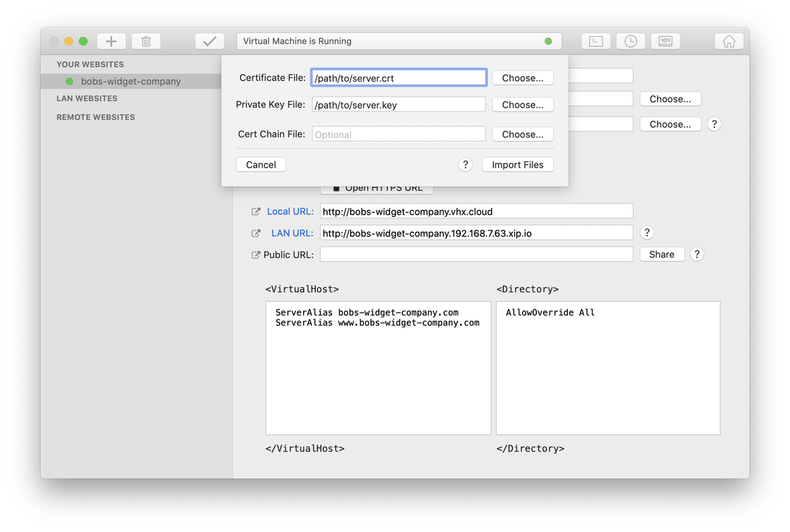The image size is (790, 532).
Task: Click the home icon in toolbar
Action: click(x=729, y=41)
